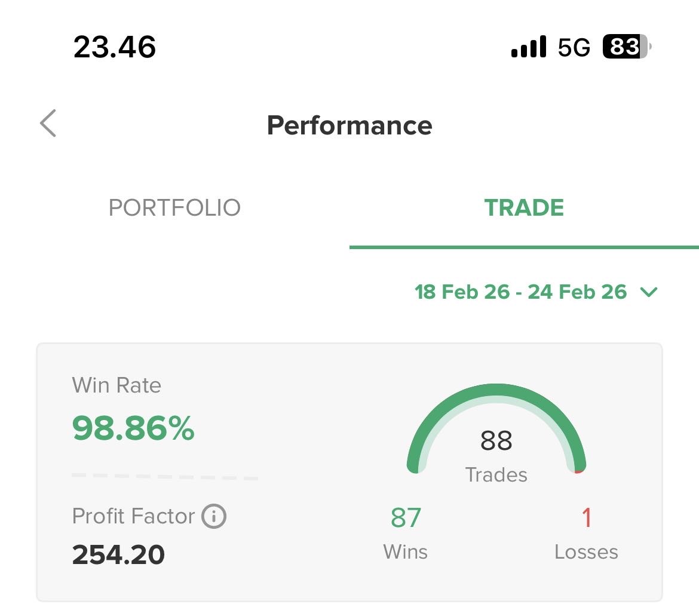Tap the 254.20 profit factor value
This screenshot has width=699, height=616.
click(x=118, y=555)
